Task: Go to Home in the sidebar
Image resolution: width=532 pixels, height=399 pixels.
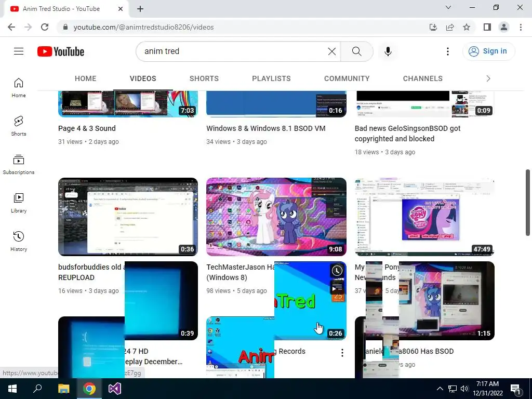Action: coord(19,88)
